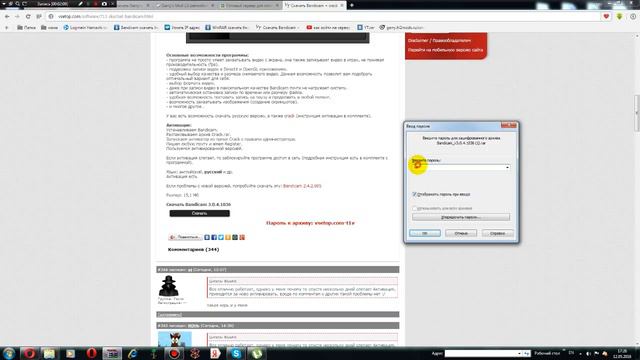
Task: Click the organize passwords button
Action: [461, 217]
